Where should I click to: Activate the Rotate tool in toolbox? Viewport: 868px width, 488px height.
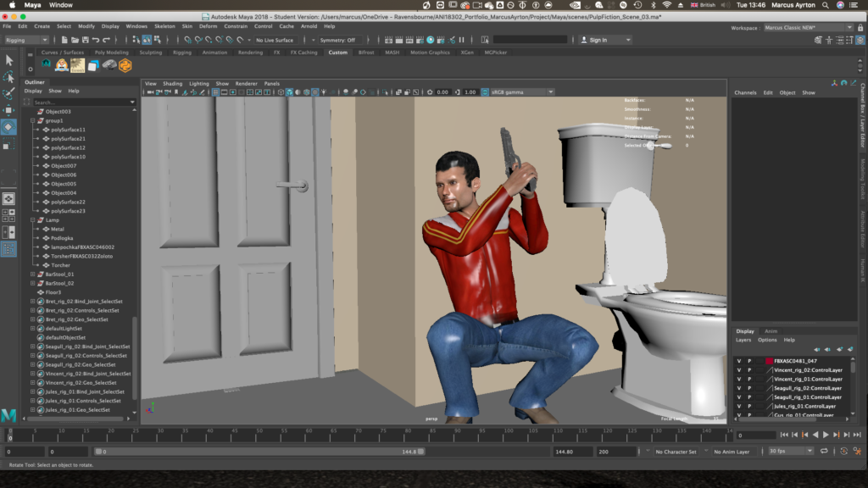(x=8, y=127)
